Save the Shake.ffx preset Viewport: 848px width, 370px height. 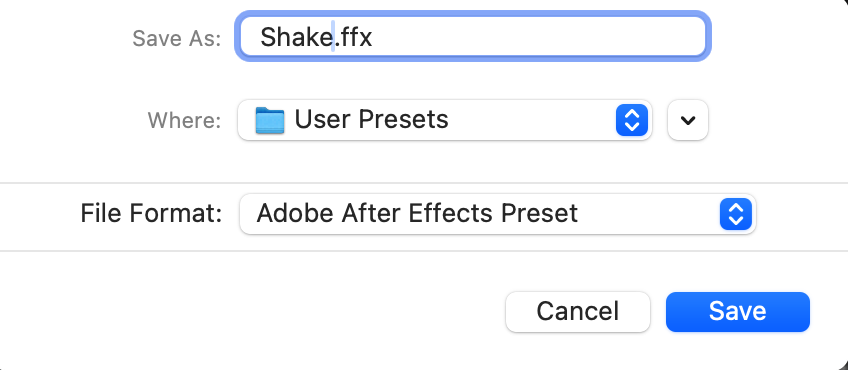(x=738, y=312)
